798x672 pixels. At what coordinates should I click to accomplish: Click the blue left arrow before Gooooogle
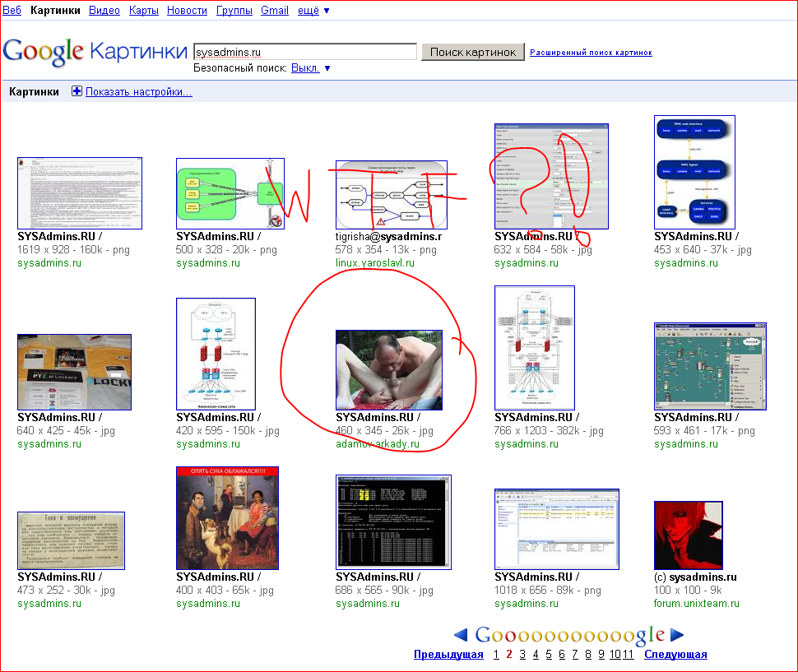[461, 635]
